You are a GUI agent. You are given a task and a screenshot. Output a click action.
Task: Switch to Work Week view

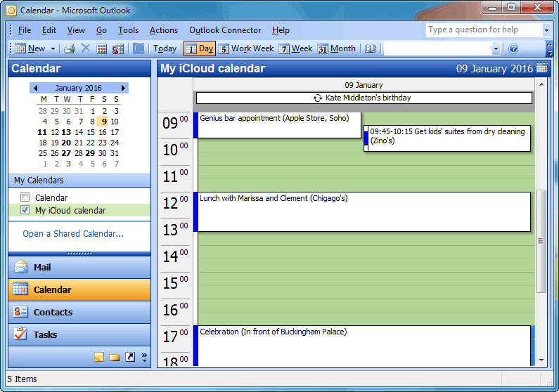coord(246,48)
